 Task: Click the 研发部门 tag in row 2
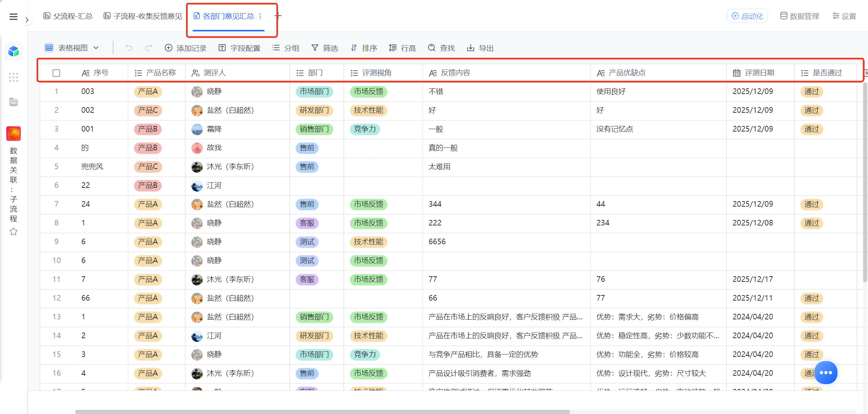pos(314,110)
